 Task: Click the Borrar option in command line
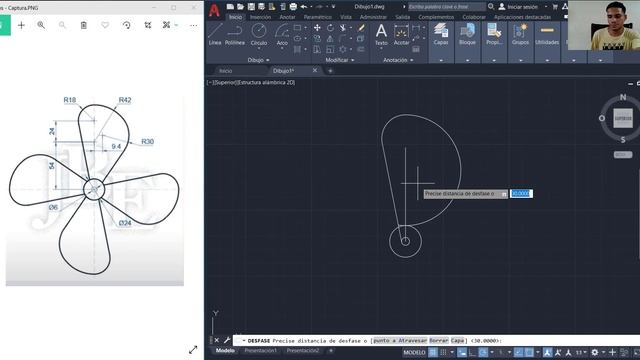tap(439, 340)
